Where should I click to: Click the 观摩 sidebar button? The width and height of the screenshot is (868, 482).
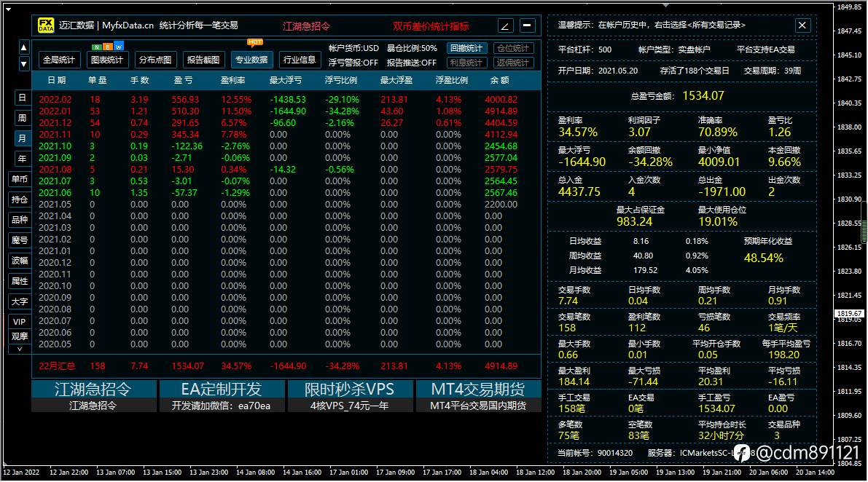(20, 336)
